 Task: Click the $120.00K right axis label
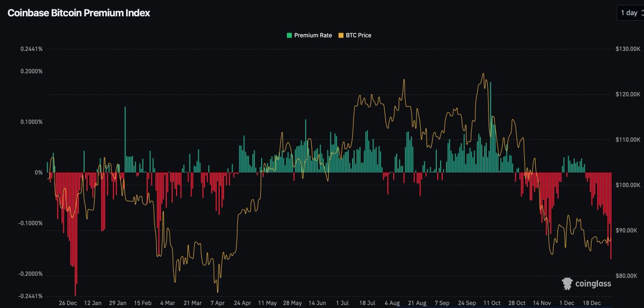click(628, 94)
